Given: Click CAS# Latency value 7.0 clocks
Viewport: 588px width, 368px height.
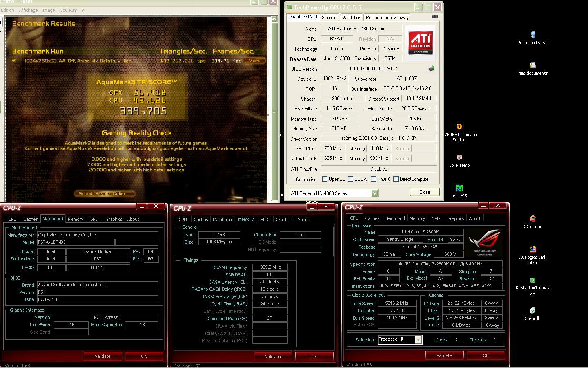Looking at the screenshot, I should (x=270, y=282).
